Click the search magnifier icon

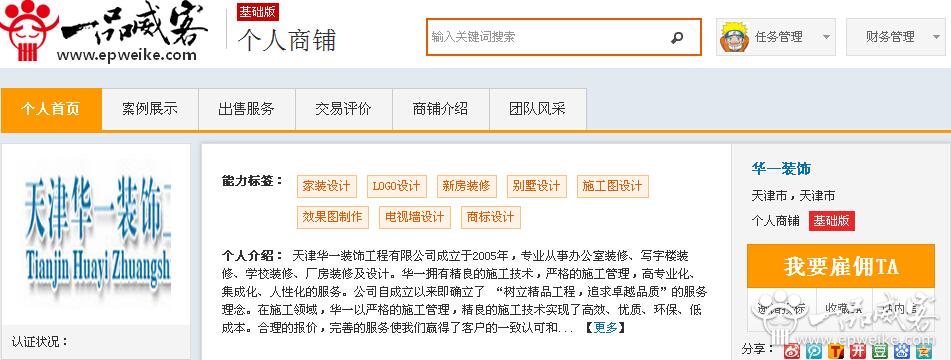(677, 38)
